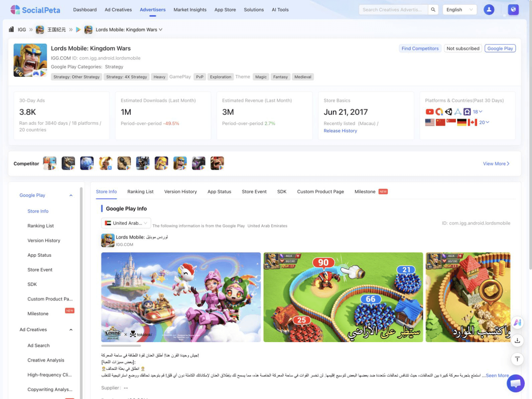Click the Germany flag icon

(x=462, y=122)
